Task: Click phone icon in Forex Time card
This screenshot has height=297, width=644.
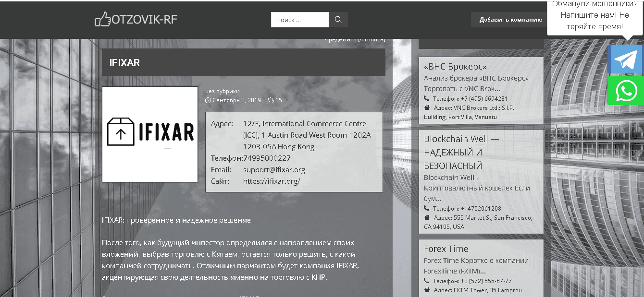Action: [427, 281]
